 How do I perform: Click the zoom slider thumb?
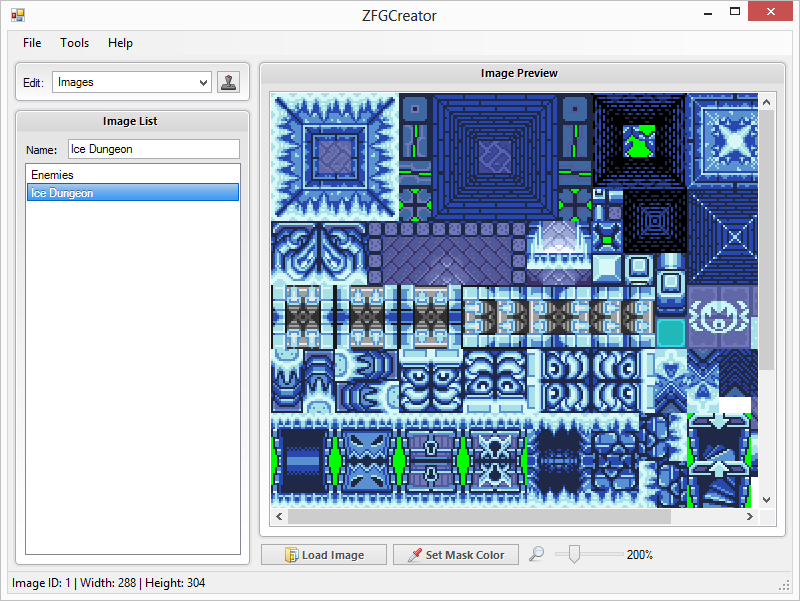[574, 554]
